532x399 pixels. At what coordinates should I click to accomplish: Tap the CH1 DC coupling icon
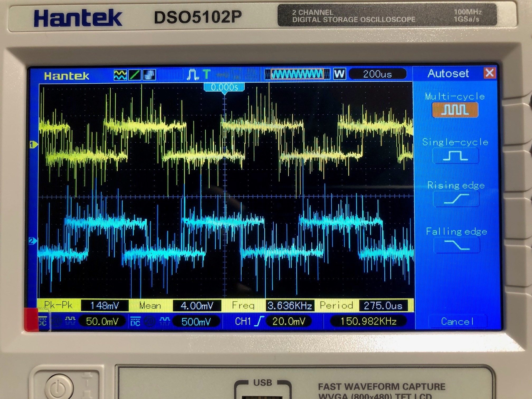pyautogui.click(x=42, y=321)
